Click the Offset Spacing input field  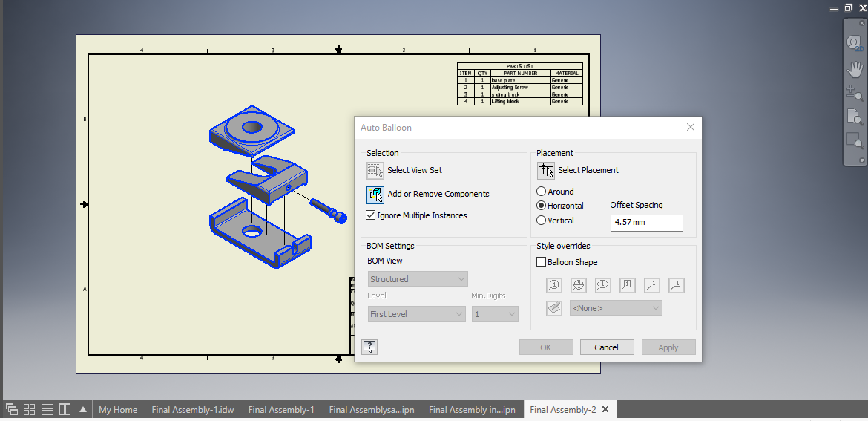click(647, 223)
